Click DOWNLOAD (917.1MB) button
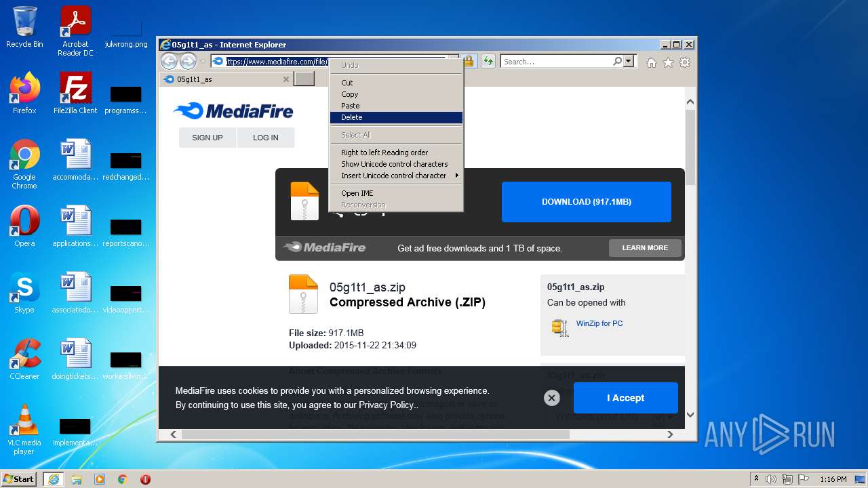This screenshot has height=488, width=868. 587,202
